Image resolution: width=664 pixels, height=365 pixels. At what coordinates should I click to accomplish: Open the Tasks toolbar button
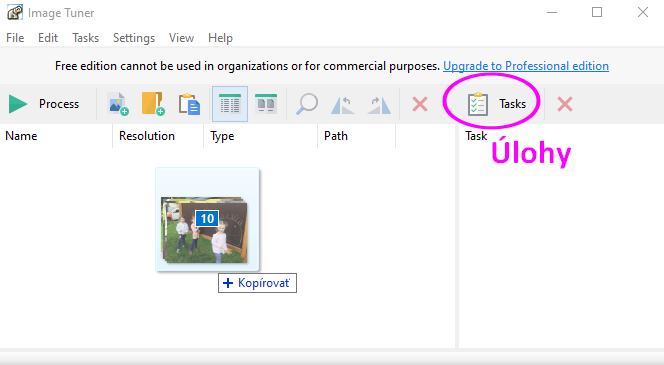[496, 104]
